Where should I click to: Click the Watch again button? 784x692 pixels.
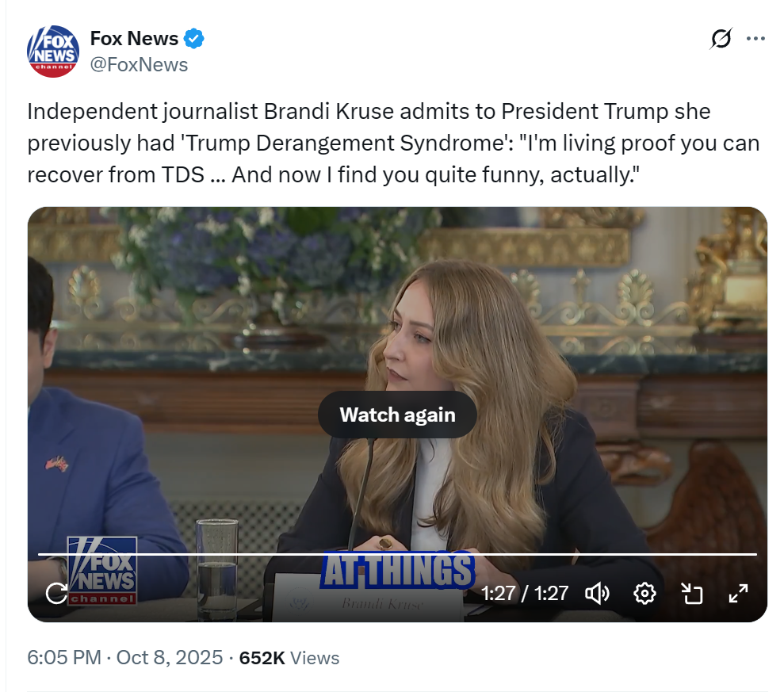pos(397,415)
